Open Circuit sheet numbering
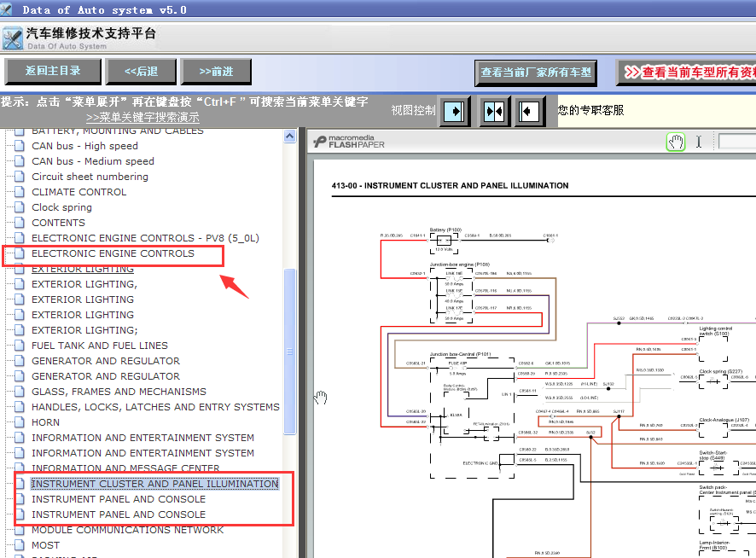 tap(90, 177)
